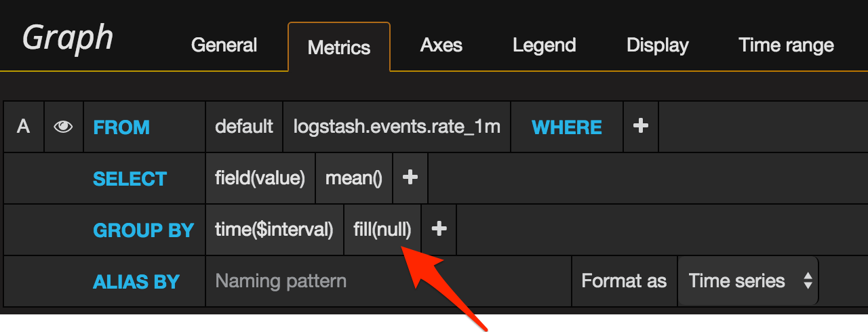Edit the time($interval) group segment
Image resolution: width=868 pixels, height=332 pixels.
274,230
